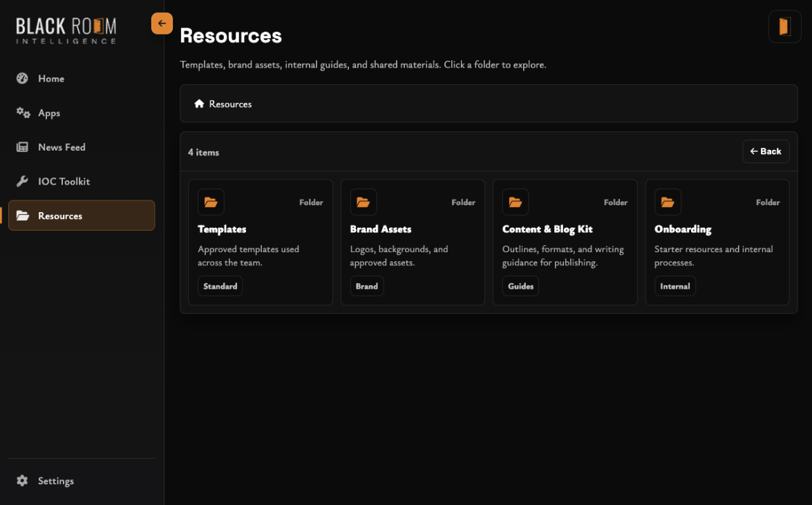Open the Apps section via gear icon
Screen dimensions: 812x505
(x=22, y=113)
